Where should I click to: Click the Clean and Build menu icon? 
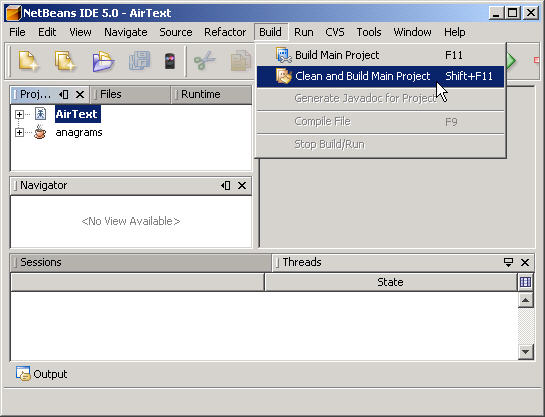click(283, 76)
